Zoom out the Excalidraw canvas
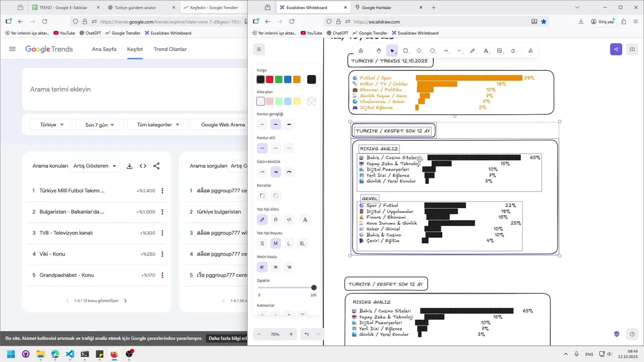Screen dimensions: 644x362 tap(259, 334)
